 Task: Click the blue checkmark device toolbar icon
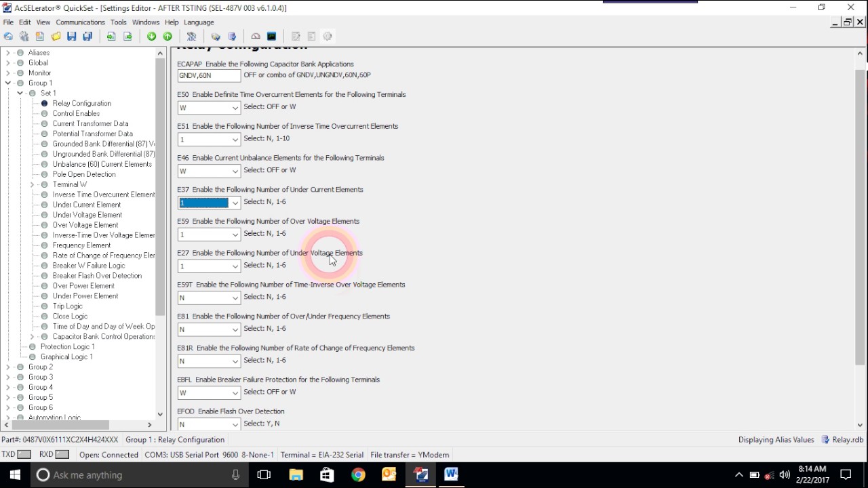(x=232, y=37)
